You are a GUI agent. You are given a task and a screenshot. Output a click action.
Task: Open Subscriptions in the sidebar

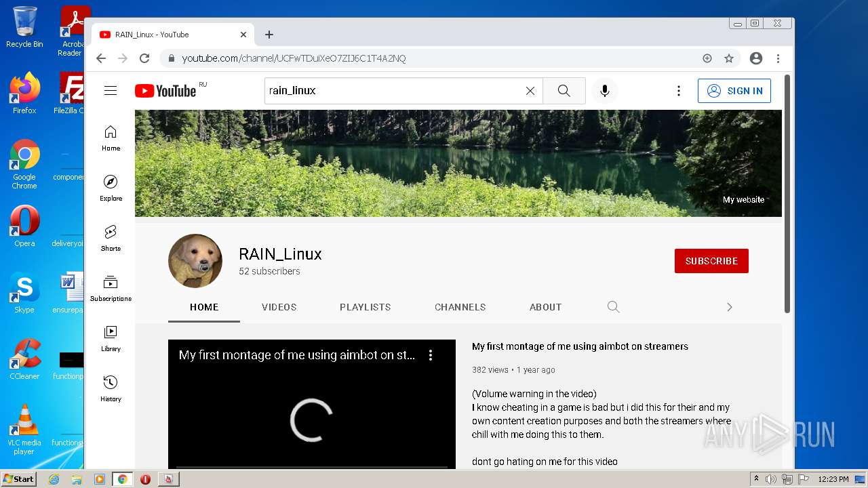(111, 289)
